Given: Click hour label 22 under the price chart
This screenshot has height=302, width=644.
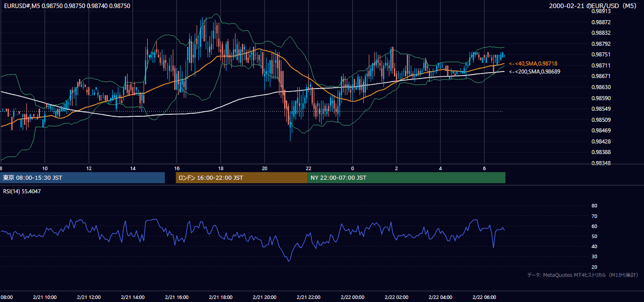Looking at the screenshot, I should point(308,168).
